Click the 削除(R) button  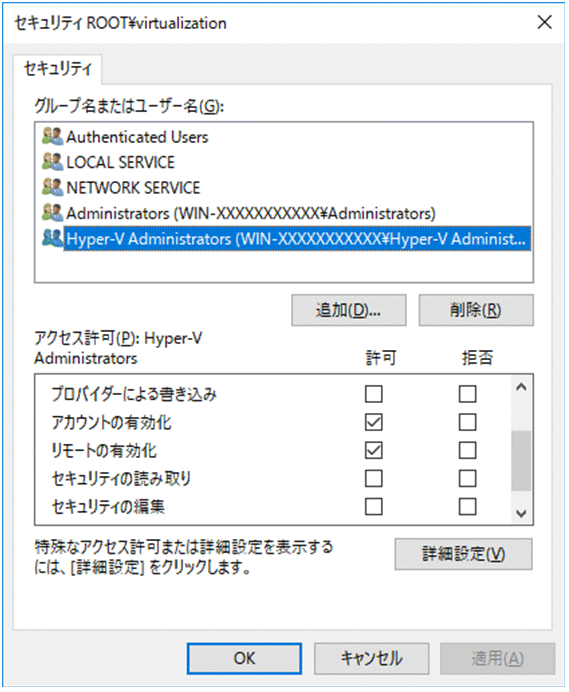tap(476, 310)
